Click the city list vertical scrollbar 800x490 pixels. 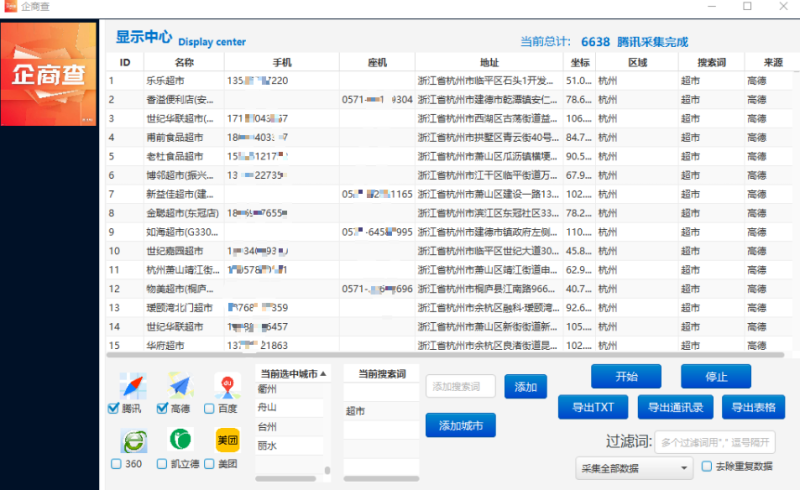[x=327, y=470]
